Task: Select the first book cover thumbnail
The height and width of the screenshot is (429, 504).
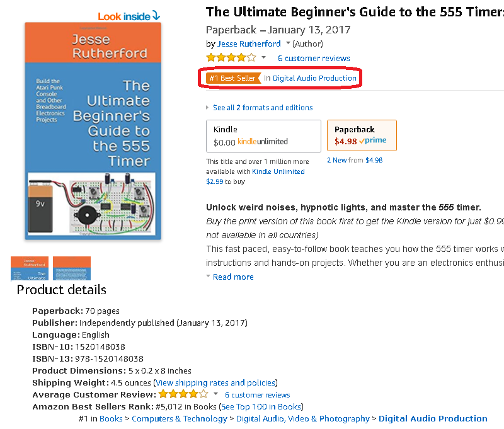Action: click(x=30, y=268)
